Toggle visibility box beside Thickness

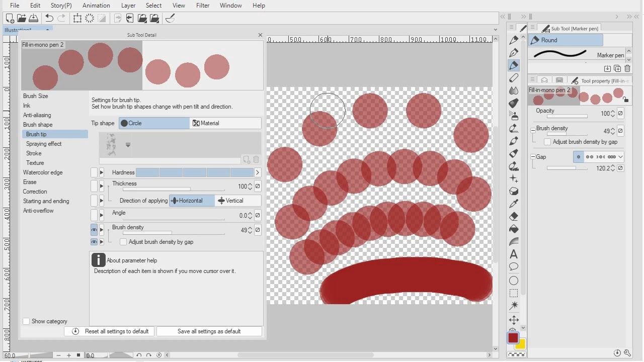(x=94, y=187)
